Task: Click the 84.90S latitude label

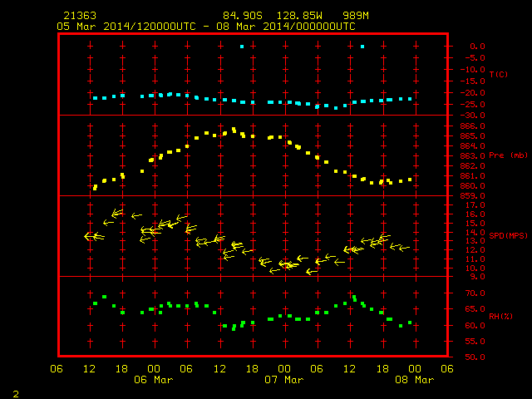Action: click(243, 16)
